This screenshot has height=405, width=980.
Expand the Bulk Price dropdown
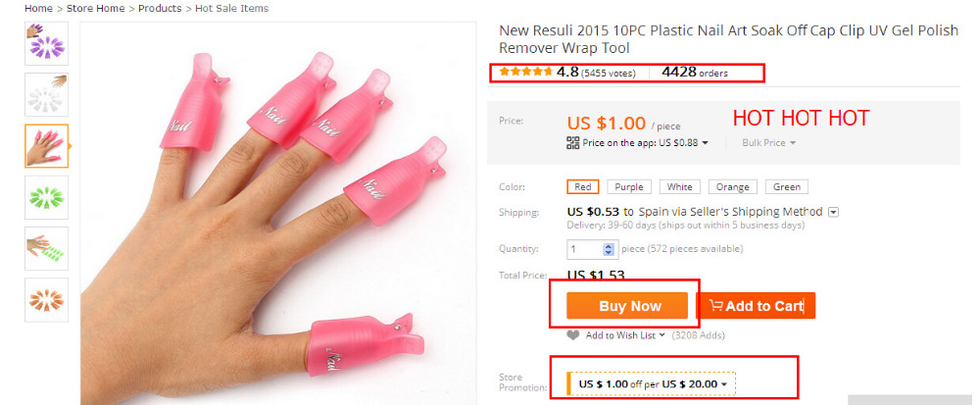[x=768, y=143]
